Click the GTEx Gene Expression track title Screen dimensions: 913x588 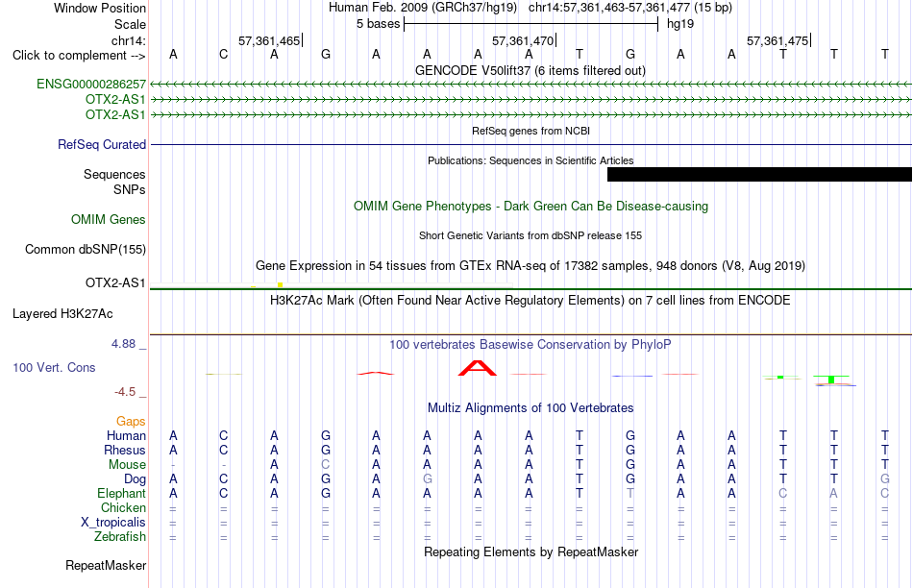(531, 266)
